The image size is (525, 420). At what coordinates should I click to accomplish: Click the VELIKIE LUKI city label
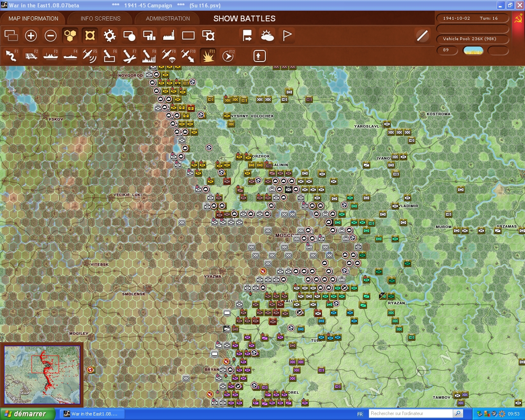128,195
